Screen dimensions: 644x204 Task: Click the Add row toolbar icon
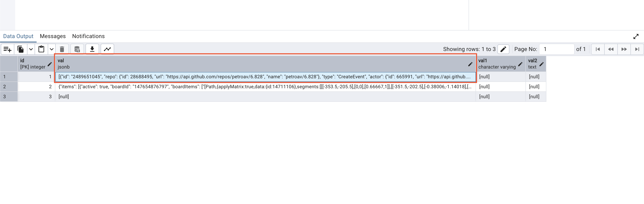8,49
